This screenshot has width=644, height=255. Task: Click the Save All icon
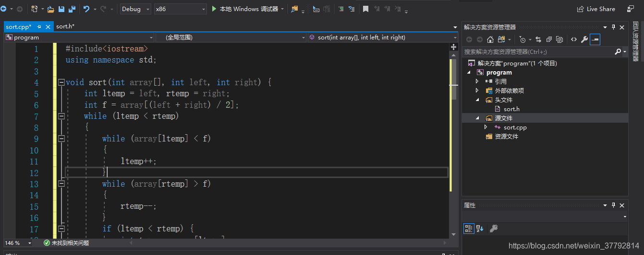[x=72, y=9]
